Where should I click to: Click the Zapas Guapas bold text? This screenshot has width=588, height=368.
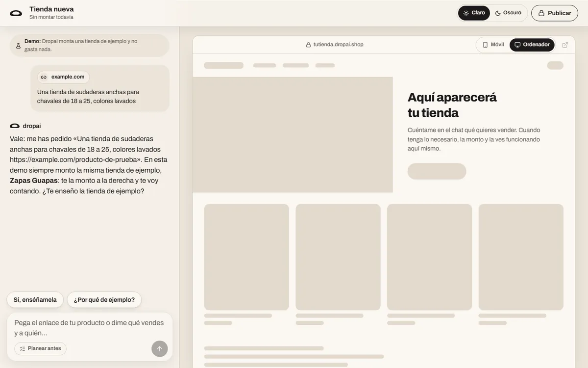34,181
